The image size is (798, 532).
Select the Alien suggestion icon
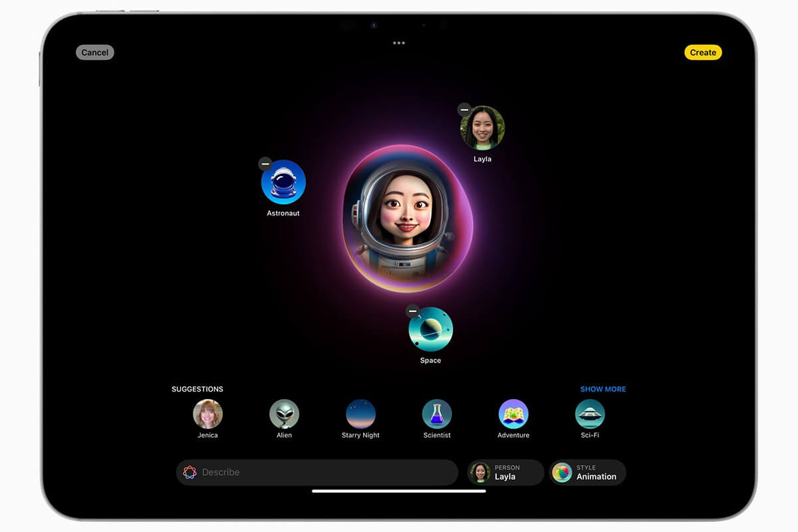point(284,413)
